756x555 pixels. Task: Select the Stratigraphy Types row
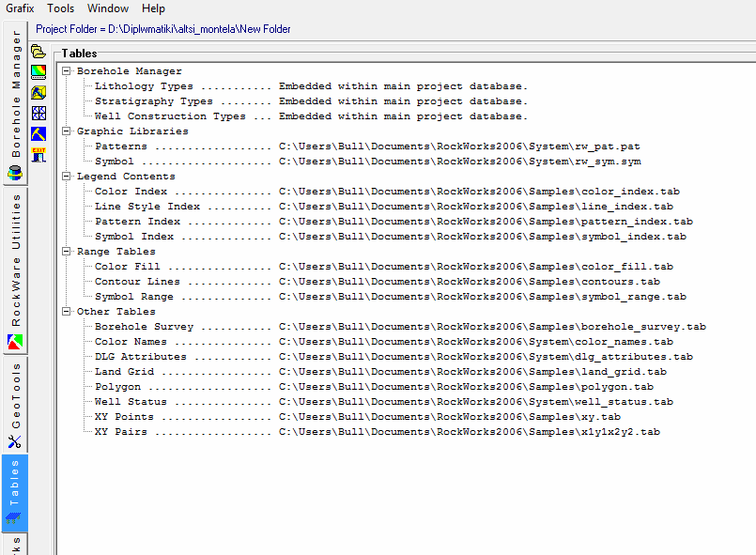pos(311,101)
